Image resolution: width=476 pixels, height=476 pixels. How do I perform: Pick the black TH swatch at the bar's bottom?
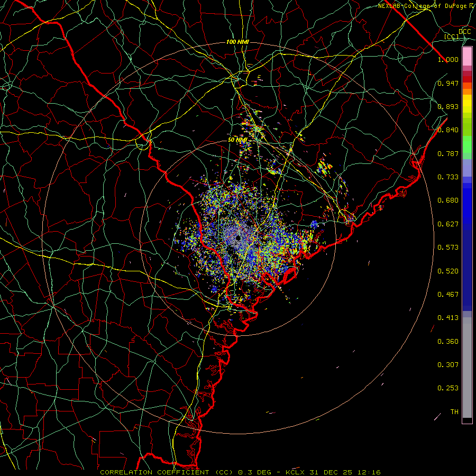click(x=467, y=420)
